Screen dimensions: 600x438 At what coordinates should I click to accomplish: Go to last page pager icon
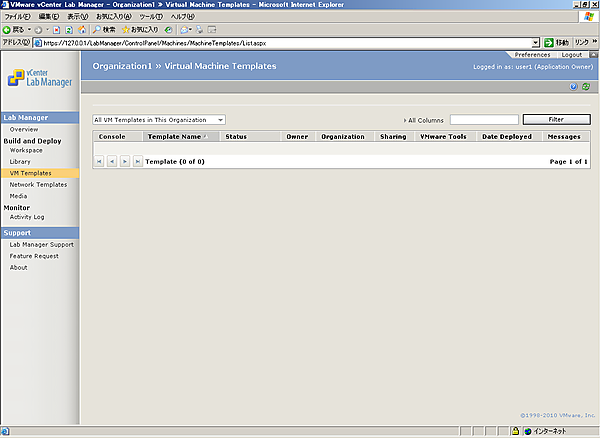[137, 161]
